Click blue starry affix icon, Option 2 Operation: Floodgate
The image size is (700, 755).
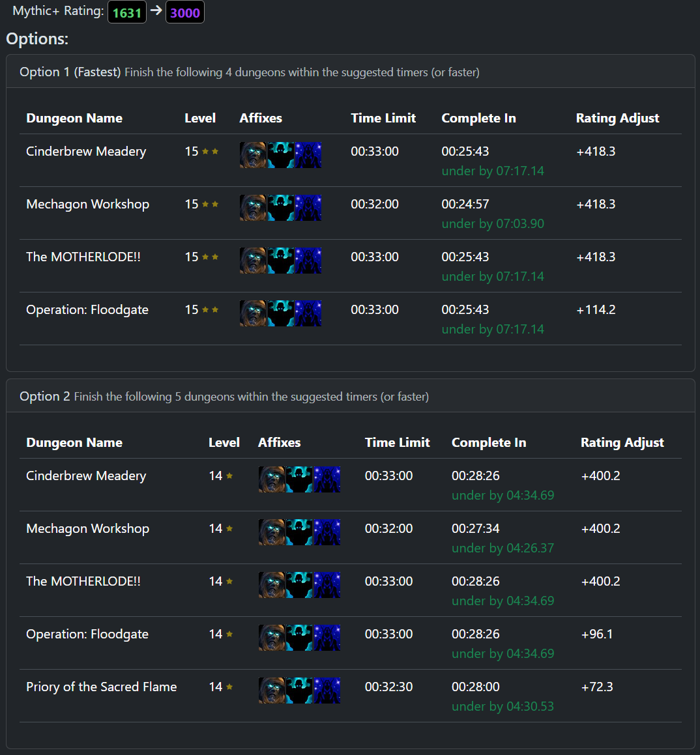pos(327,638)
